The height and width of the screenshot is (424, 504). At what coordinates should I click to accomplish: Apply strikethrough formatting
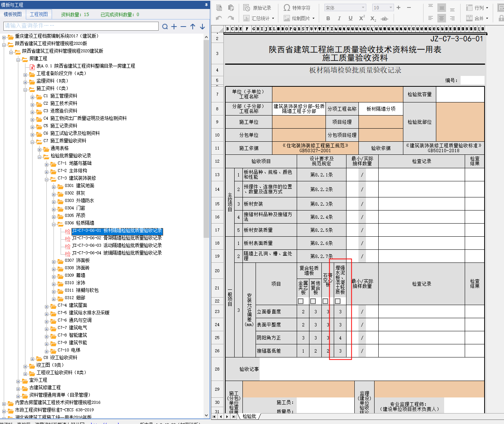click(x=384, y=18)
